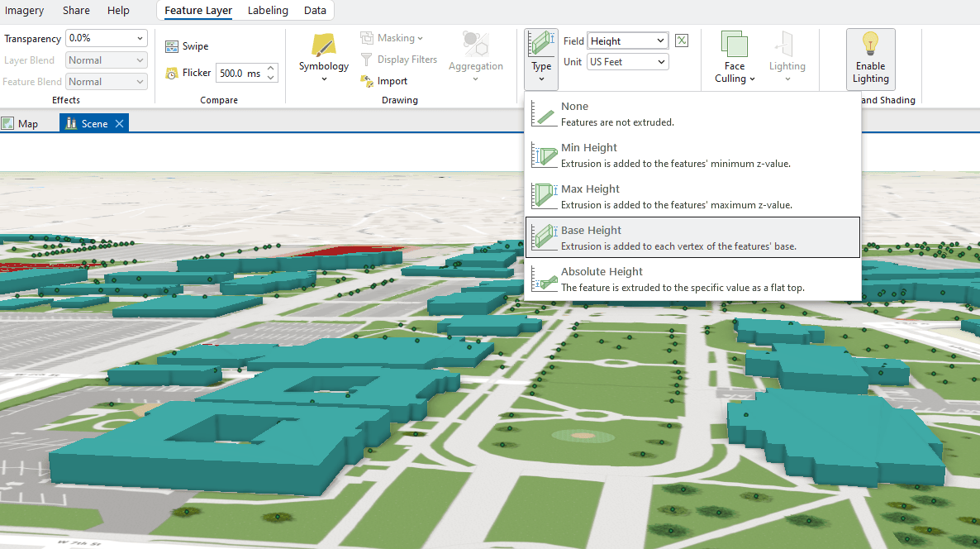Expand the Transparency percentage dropdown
This screenshot has height=549, width=980.
138,38
